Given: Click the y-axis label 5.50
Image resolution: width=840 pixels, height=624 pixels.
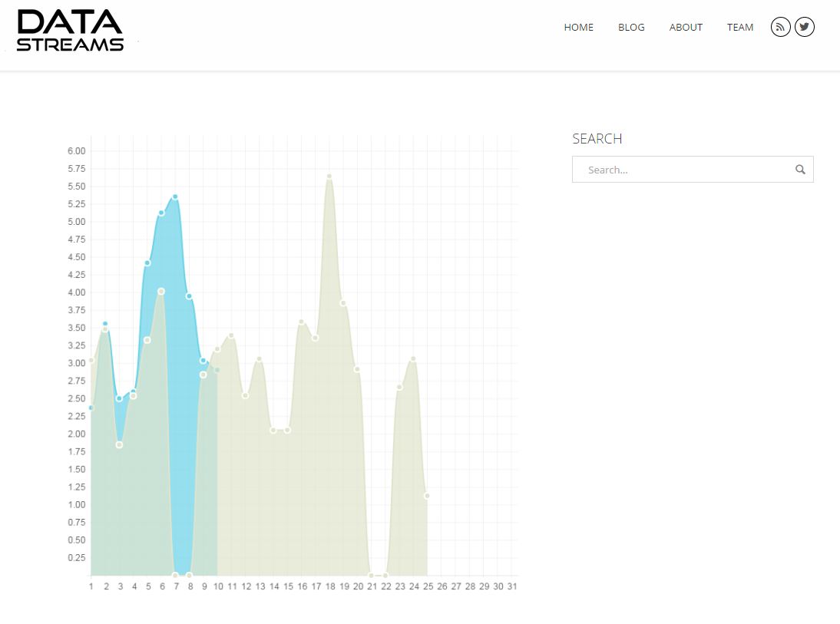Looking at the screenshot, I should (x=77, y=187).
